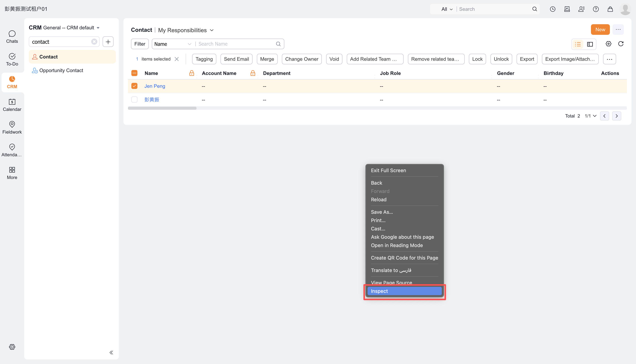Click the plus button beside menu search
636x364 pixels.
click(x=108, y=41)
